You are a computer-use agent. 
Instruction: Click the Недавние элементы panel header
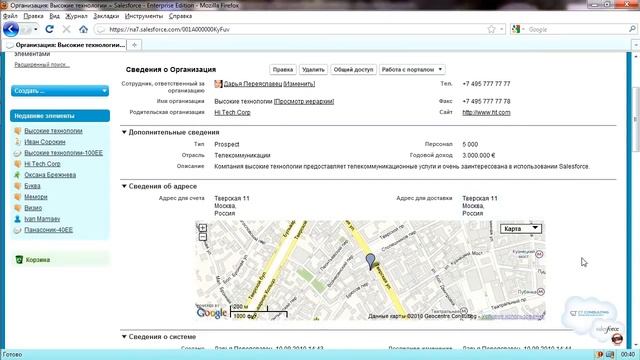click(x=60, y=116)
